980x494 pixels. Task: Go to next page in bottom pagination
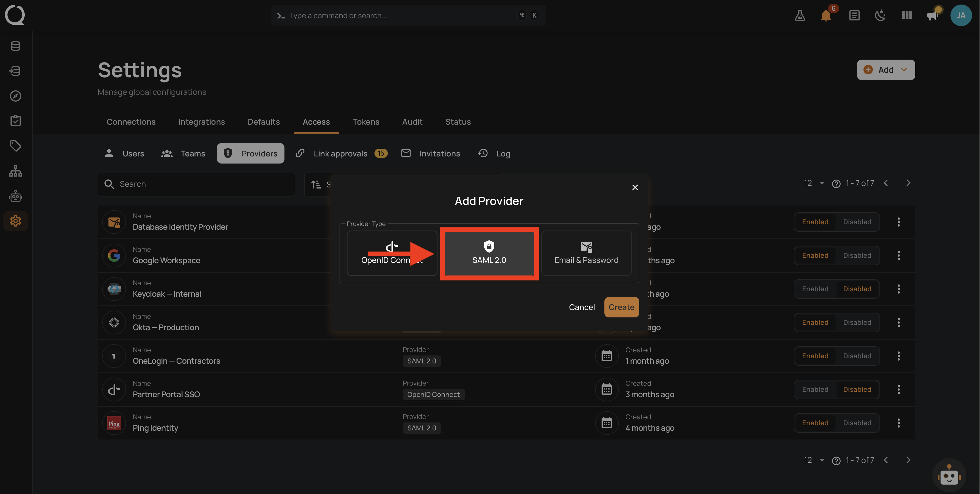click(908, 460)
